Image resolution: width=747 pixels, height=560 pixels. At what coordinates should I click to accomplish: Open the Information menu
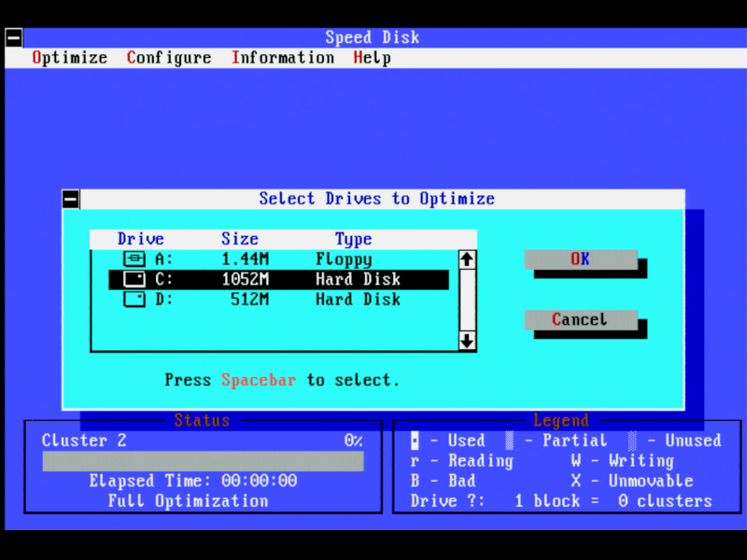(x=283, y=58)
